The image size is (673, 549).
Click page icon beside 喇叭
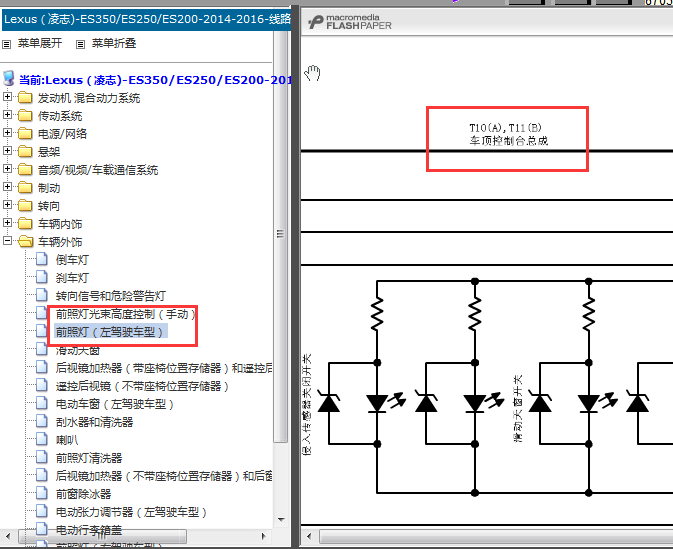pos(42,440)
